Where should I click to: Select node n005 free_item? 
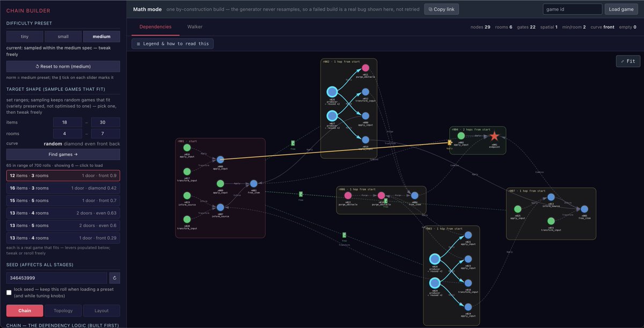tap(584, 209)
